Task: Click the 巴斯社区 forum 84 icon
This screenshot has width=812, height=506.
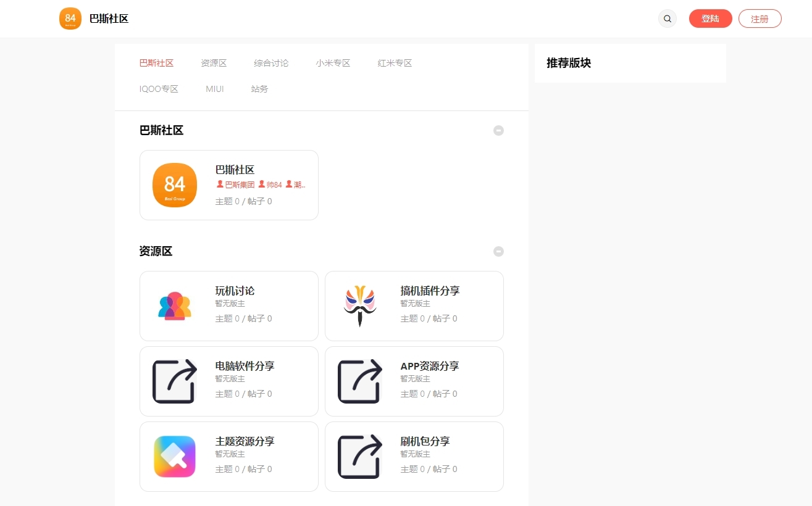Action: pos(175,185)
